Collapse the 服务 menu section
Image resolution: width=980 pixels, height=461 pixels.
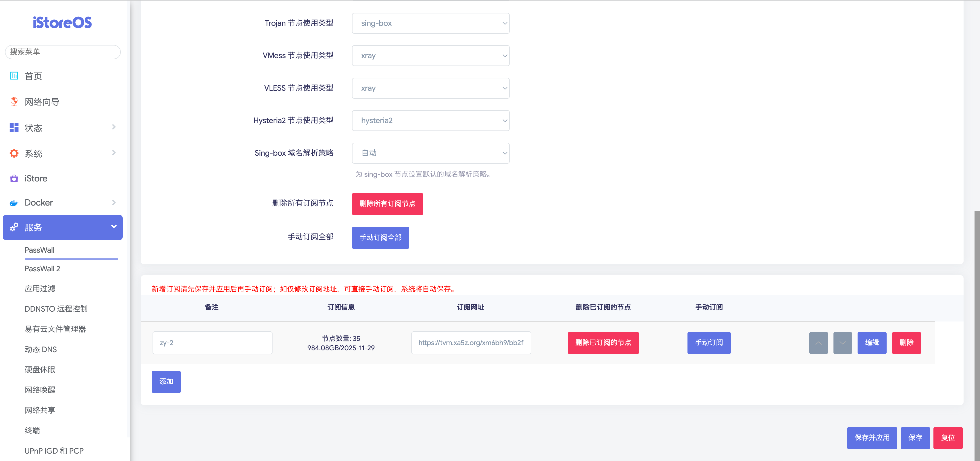click(x=113, y=227)
